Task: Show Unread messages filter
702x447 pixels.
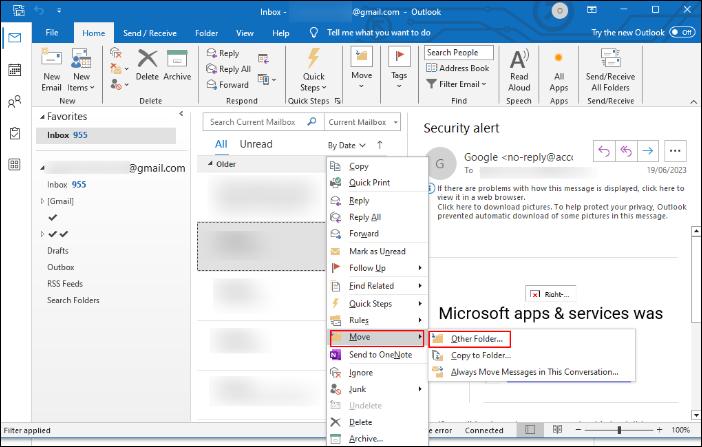Action: pos(256,144)
